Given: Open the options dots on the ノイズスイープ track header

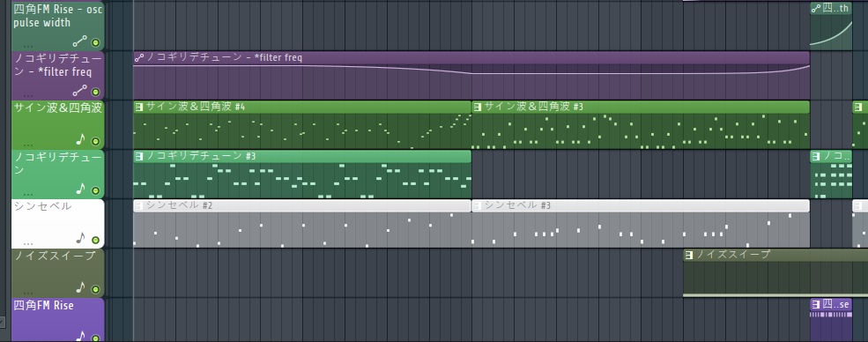Looking at the screenshot, I should click(28, 293).
